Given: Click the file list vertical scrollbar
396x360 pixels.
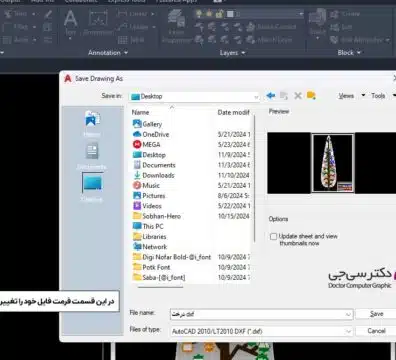Looking at the screenshot, I should (254, 178).
